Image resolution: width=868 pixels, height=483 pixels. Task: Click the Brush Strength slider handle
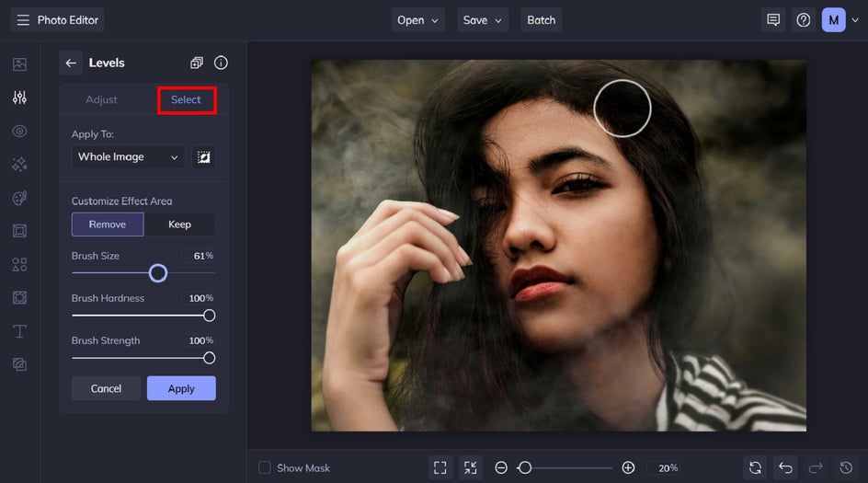(209, 359)
